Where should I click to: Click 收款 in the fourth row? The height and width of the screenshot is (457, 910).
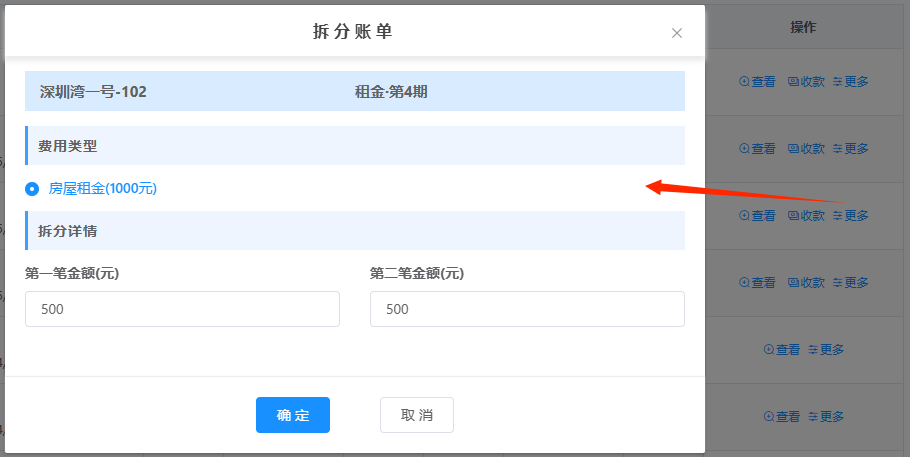pyautogui.click(x=806, y=283)
